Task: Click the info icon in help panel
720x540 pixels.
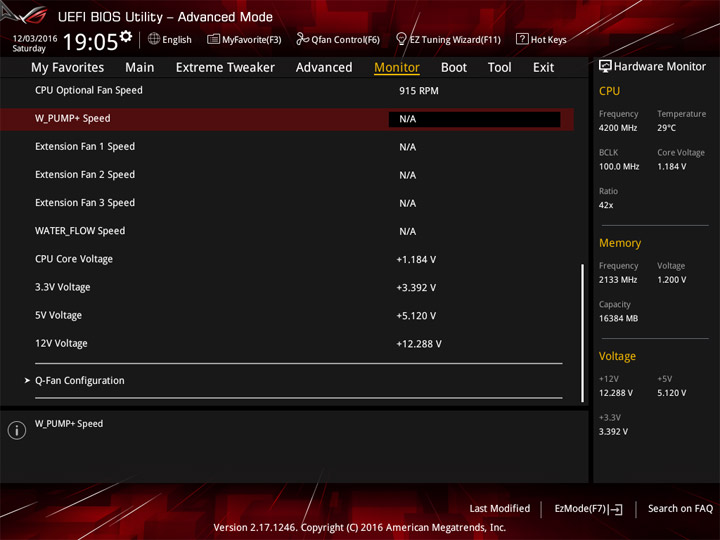Action: coord(17,430)
